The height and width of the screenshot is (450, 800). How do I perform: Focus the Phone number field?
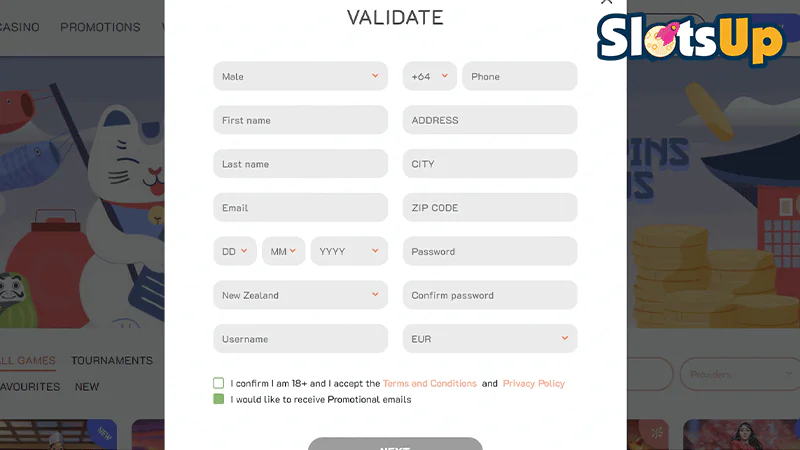(519, 76)
